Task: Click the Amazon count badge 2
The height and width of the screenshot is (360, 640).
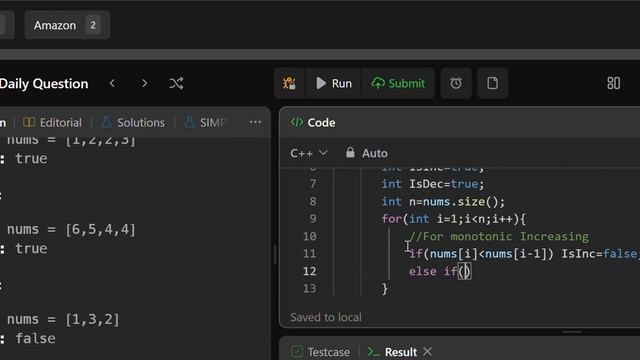Action: (93, 25)
